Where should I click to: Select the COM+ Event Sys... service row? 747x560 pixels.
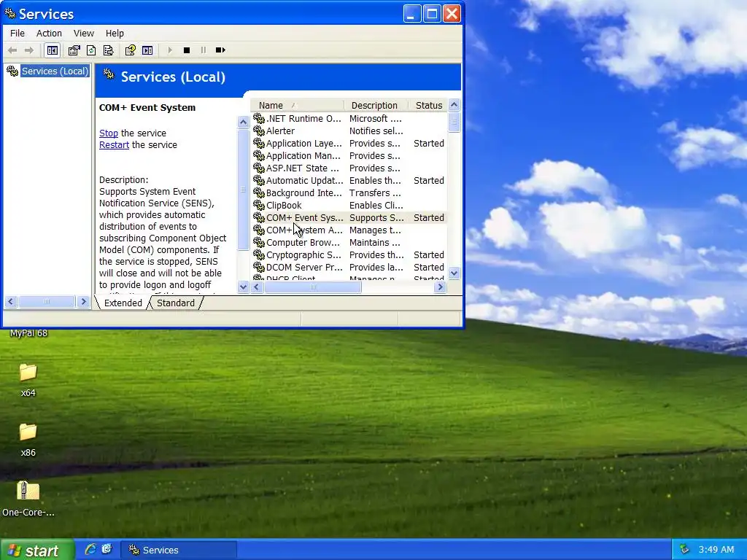[349, 217]
